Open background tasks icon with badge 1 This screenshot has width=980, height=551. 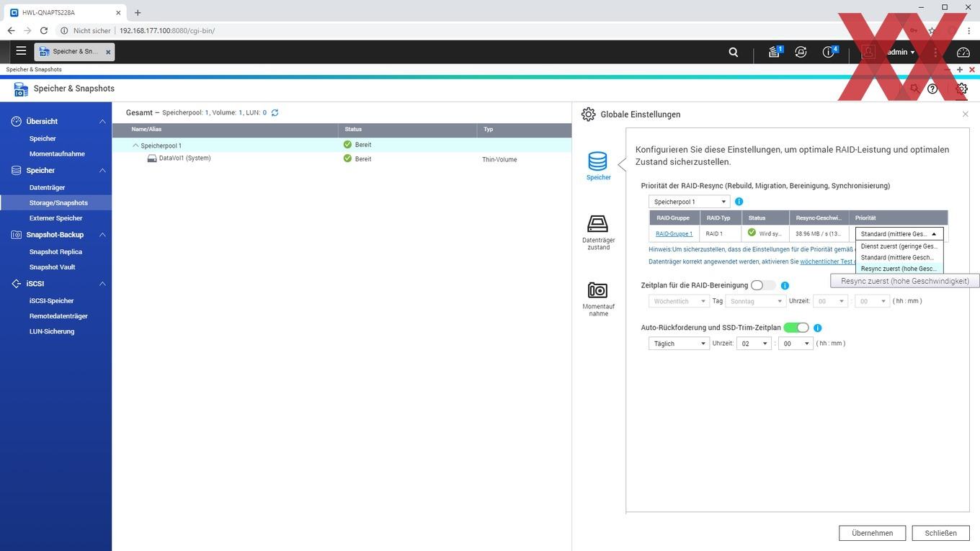point(775,52)
